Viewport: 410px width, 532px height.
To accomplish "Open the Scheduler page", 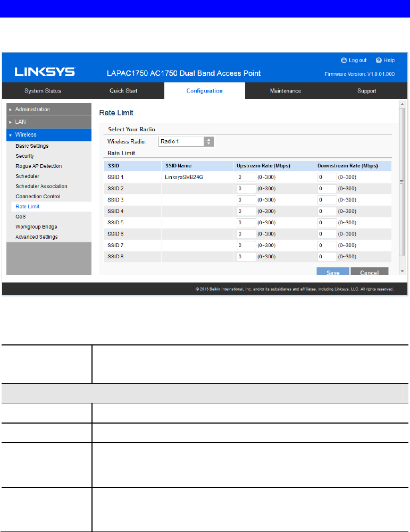I will [27, 176].
